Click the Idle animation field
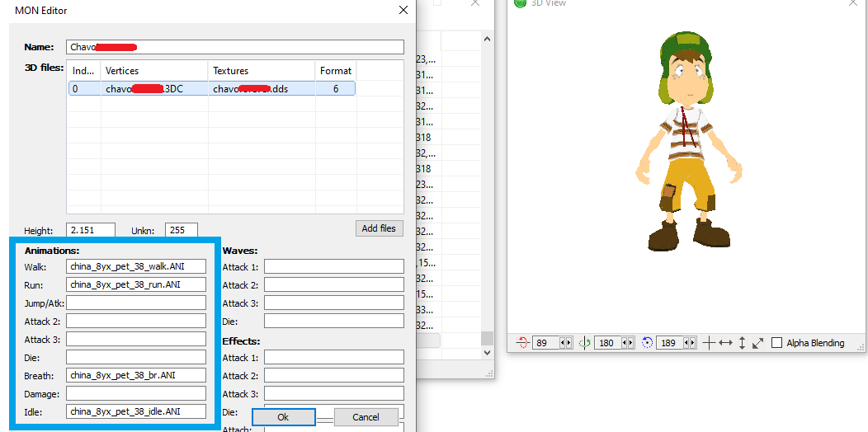 point(136,411)
